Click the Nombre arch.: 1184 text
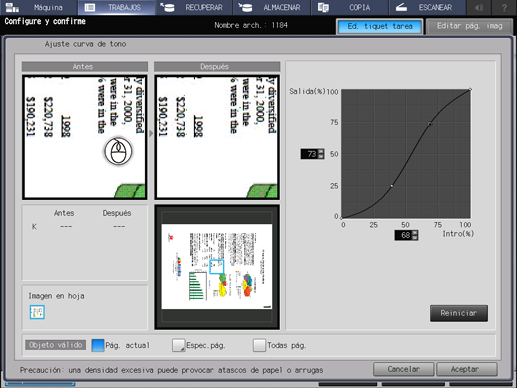The width and height of the screenshot is (517, 388). 251,25
